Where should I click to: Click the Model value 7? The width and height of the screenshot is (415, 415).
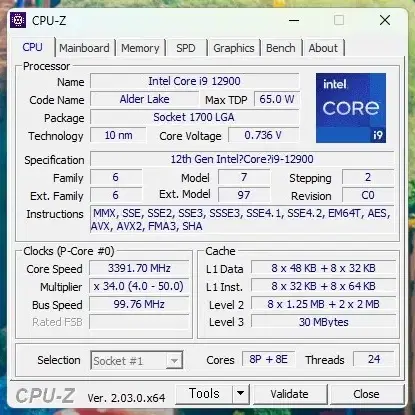pos(244,177)
